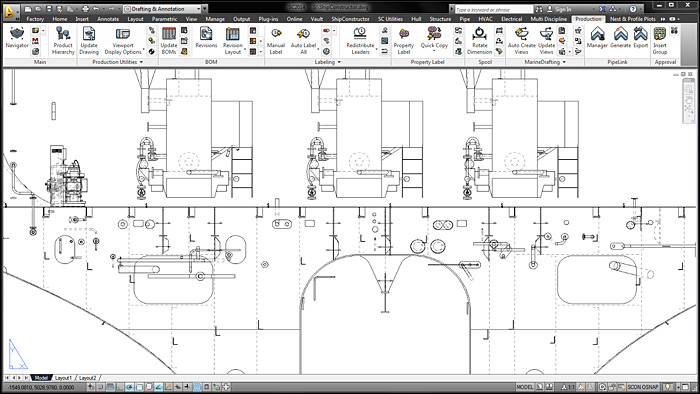This screenshot has width=700, height=394.
Task: Click the red MLink icon in Main panel
Action: coord(36,41)
